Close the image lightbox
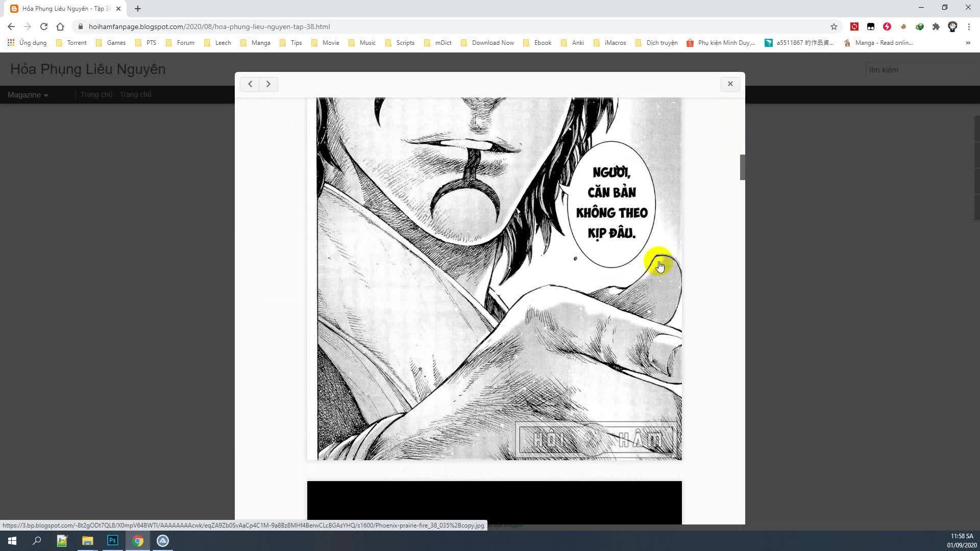Screen dimensions: 980x551 730,84
